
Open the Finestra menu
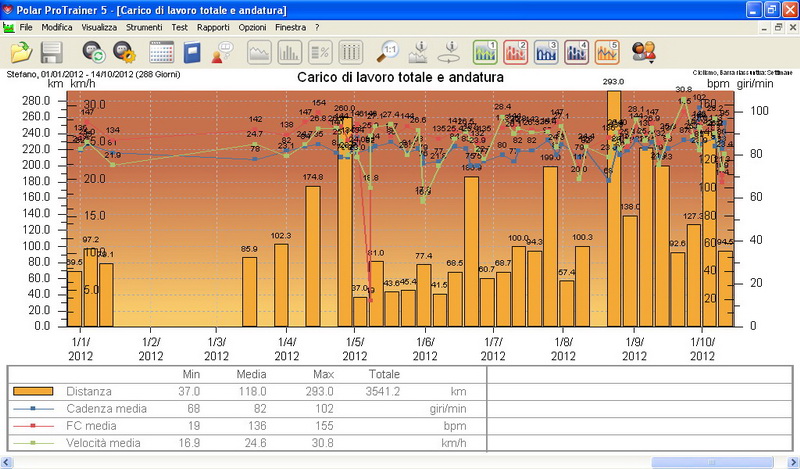pyautogui.click(x=290, y=26)
